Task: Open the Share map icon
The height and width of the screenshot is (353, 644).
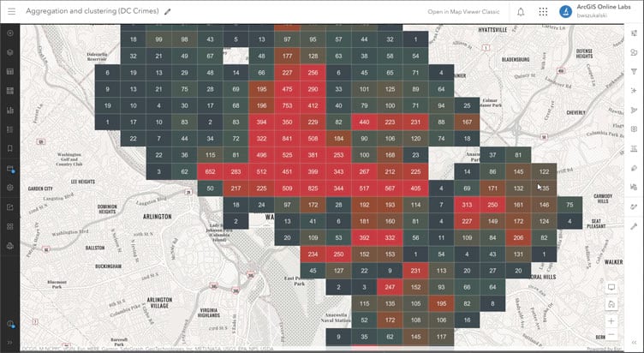Action: (10, 207)
